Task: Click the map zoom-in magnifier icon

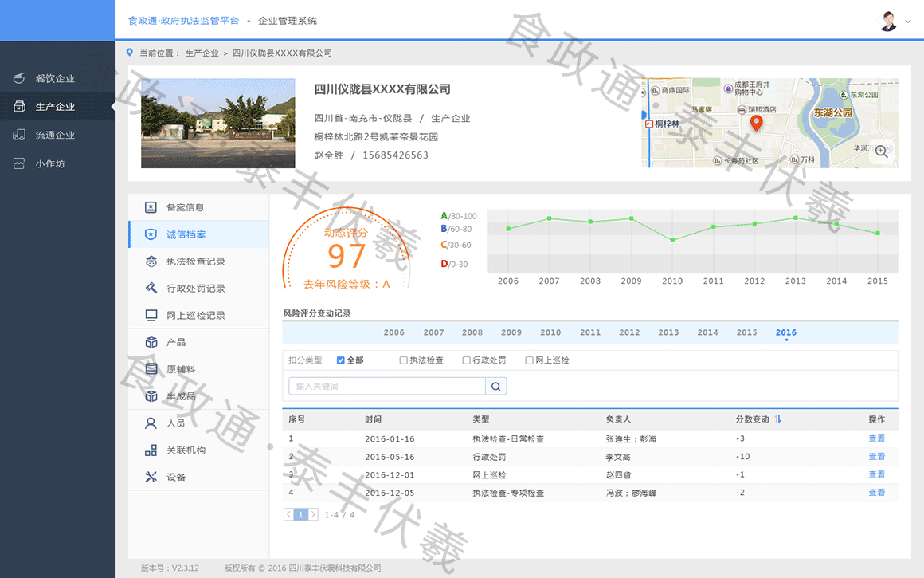Action: (x=881, y=152)
